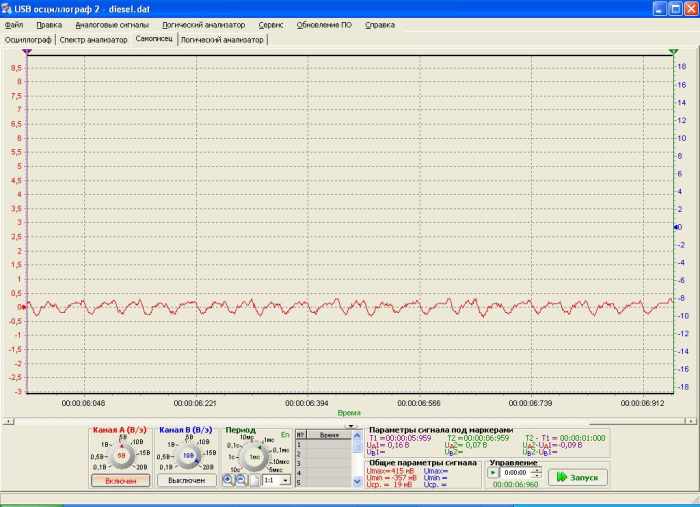Toggle channel B with the Выключен button
This screenshot has height=507, width=700.
point(187,481)
